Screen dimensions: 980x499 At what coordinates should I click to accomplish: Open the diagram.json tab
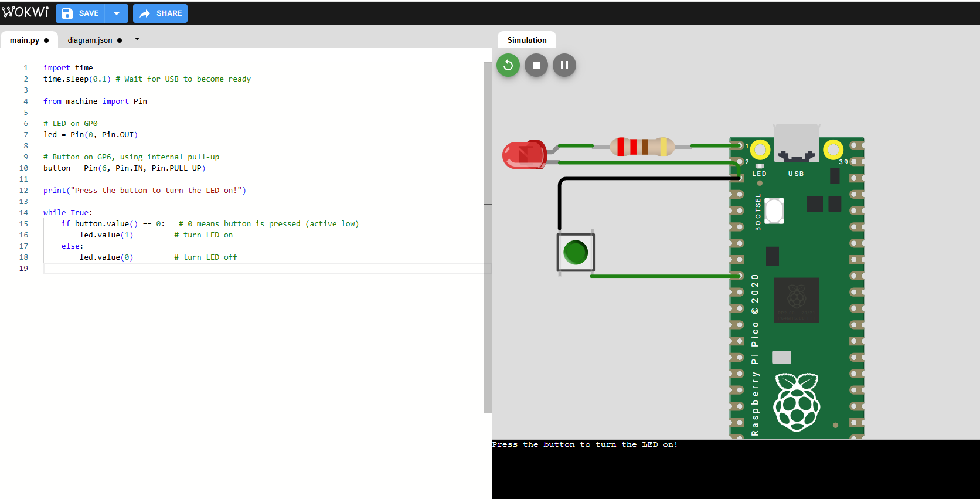[90, 40]
